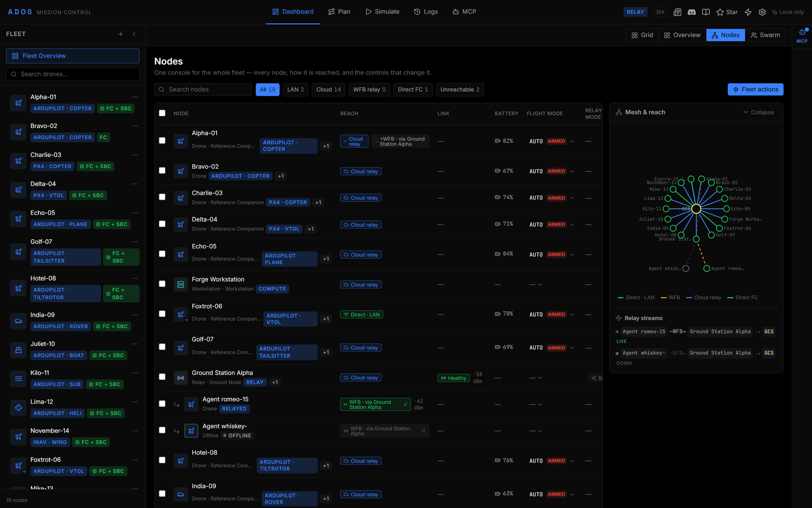
Task: Filter nodes by Cloud 14
Action: 329,89
